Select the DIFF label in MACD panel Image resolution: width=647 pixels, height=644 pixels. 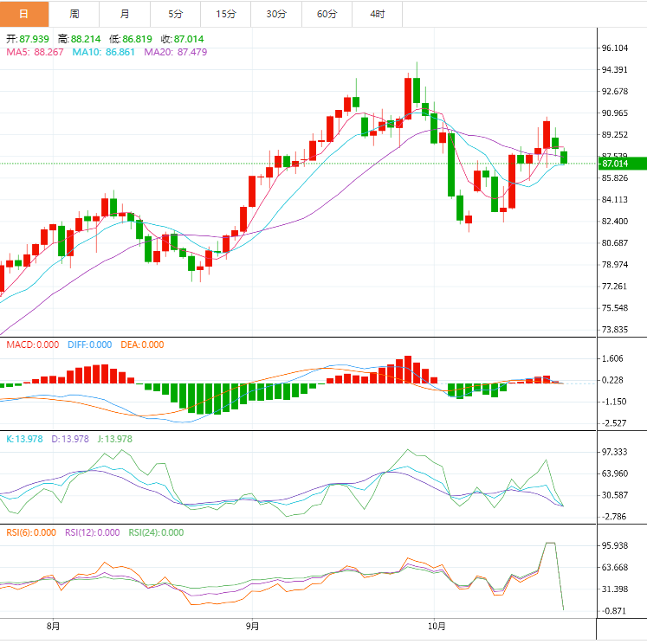click(89, 345)
